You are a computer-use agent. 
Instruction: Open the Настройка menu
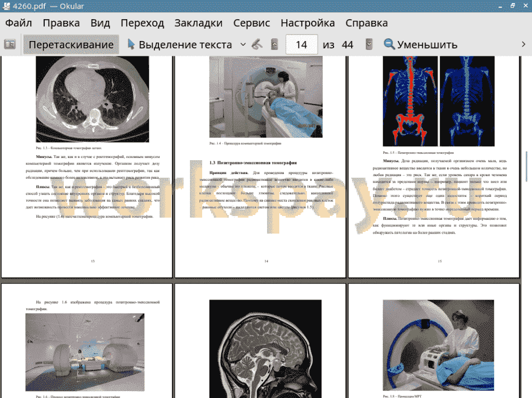click(307, 23)
